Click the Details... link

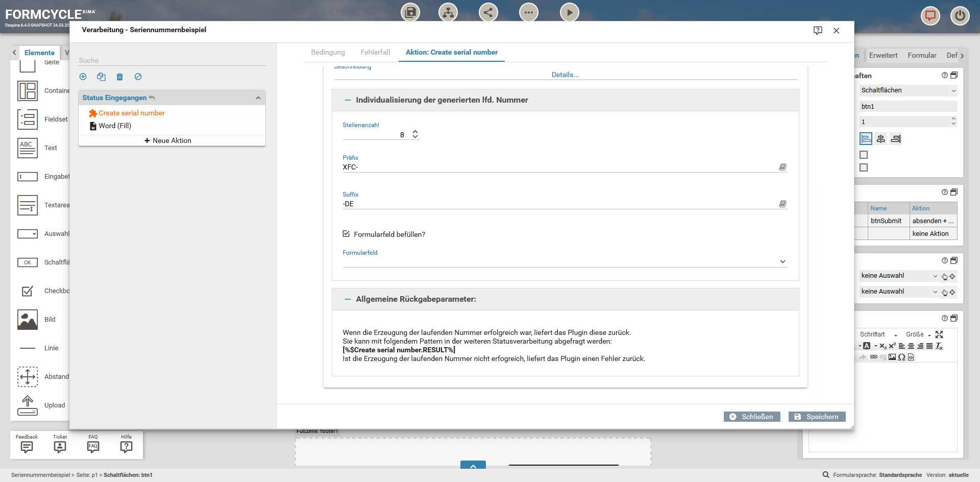[x=565, y=75]
